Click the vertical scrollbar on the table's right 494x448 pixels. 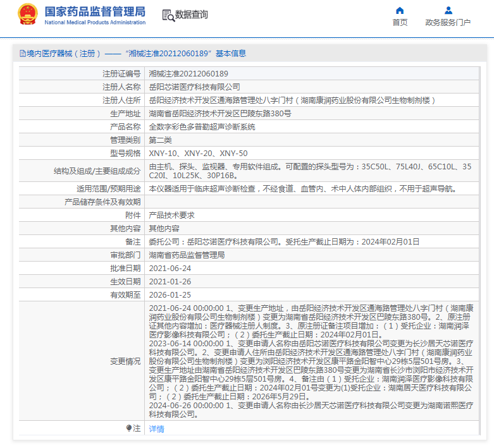(x=480, y=251)
